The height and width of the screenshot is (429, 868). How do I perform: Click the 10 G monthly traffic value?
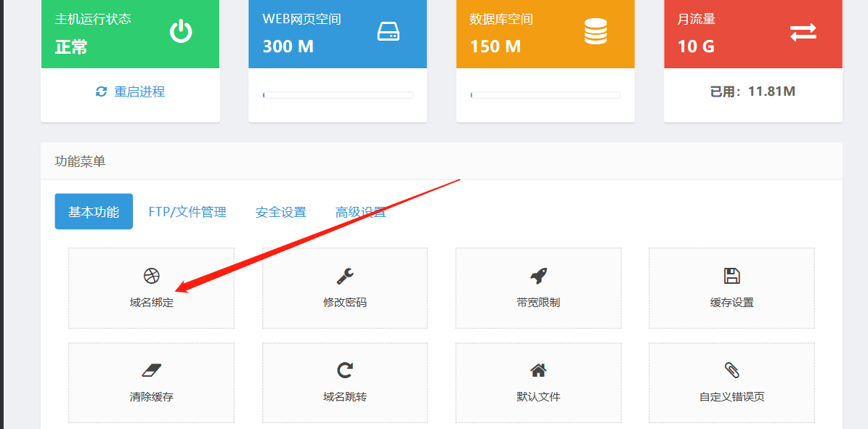click(x=696, y=46)
